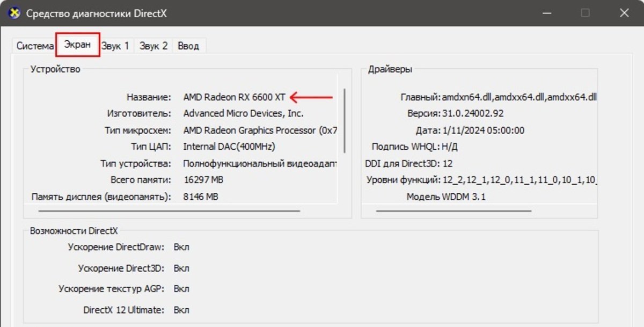Click the horizontal scrollbar under Драйверы list
Image resolution: width=644 pixels, height=327 pixels.
pyautogui.click(x=454, y=211)
